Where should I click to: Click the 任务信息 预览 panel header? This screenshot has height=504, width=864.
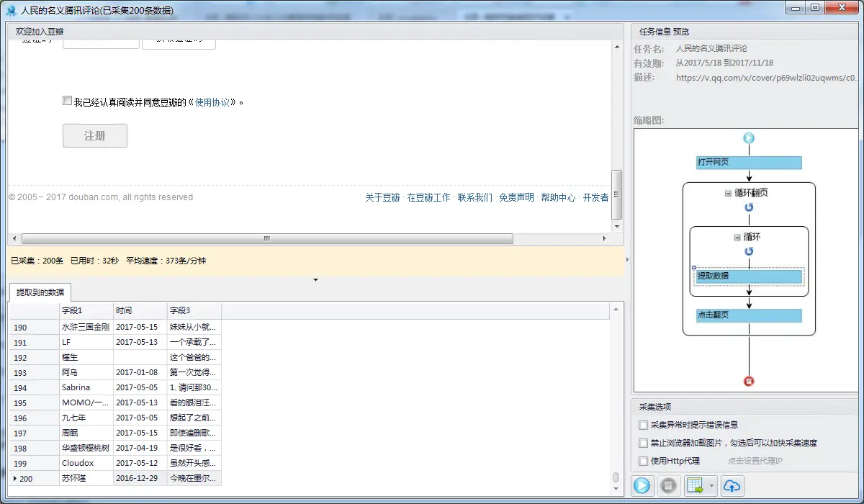coord(665,32)
